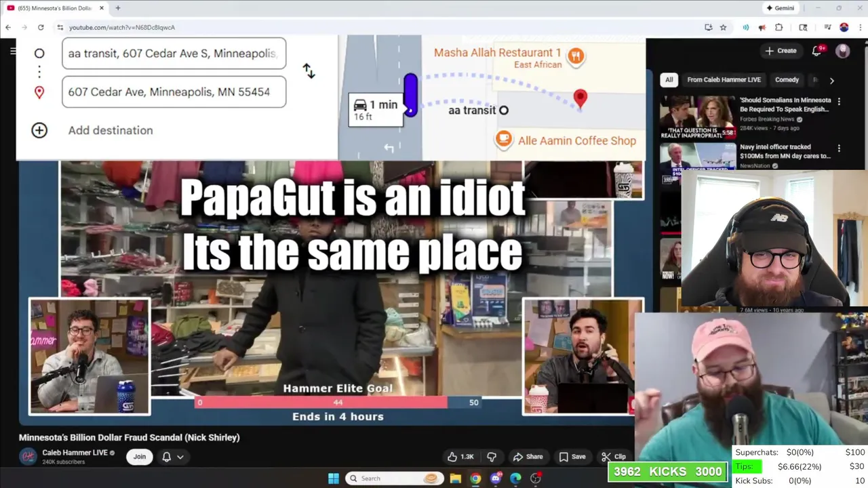
Task: Click the aa transit origin field
Action: 174,54
